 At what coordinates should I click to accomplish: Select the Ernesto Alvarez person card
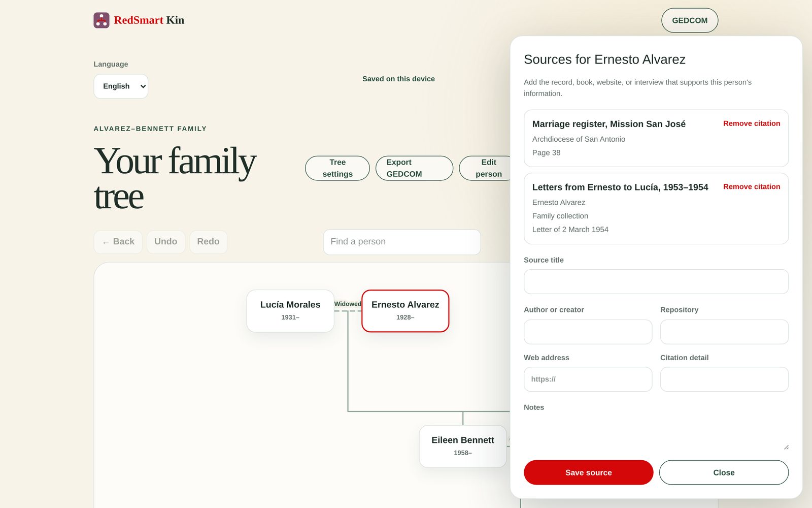[x=405, y=311]
